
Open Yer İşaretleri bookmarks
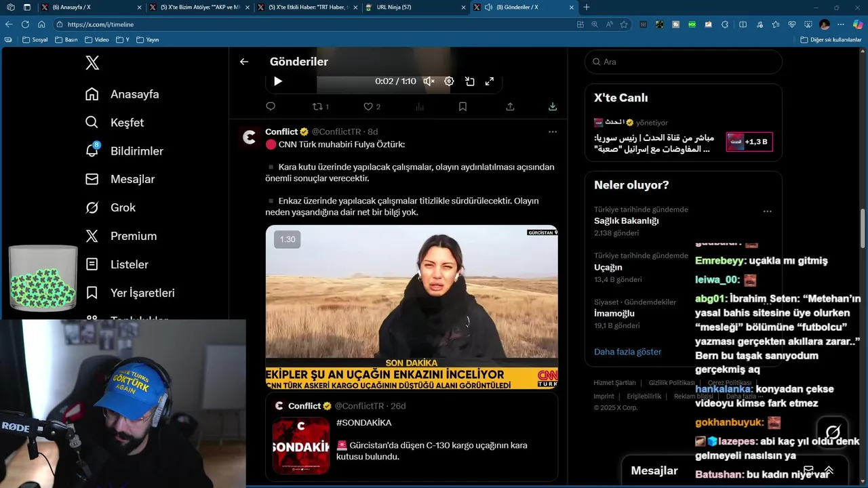[130, 293]
